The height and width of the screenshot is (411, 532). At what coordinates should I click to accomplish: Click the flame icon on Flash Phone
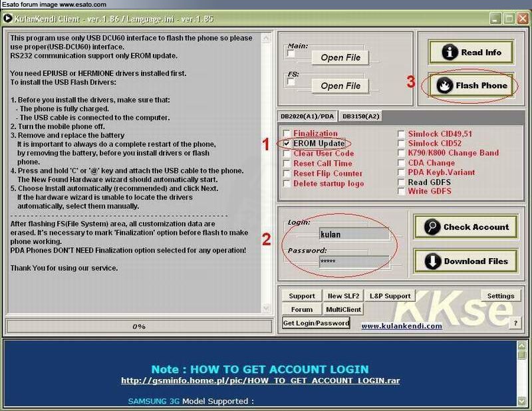coord(444,86)
